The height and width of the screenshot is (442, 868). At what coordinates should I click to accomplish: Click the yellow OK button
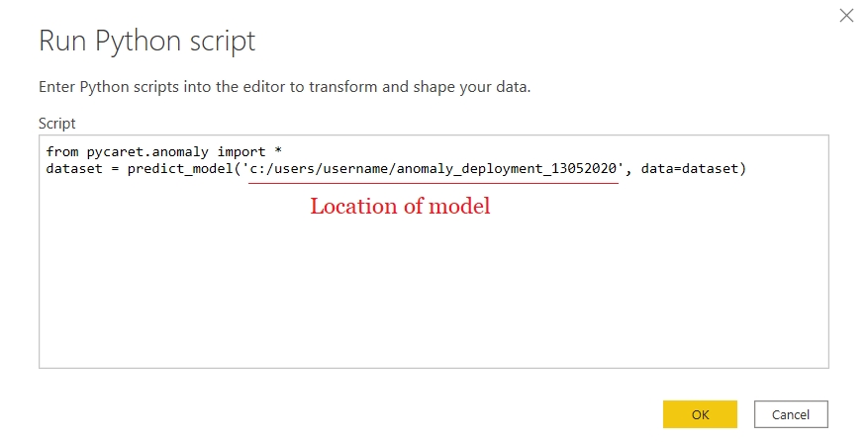coord(700,414)
